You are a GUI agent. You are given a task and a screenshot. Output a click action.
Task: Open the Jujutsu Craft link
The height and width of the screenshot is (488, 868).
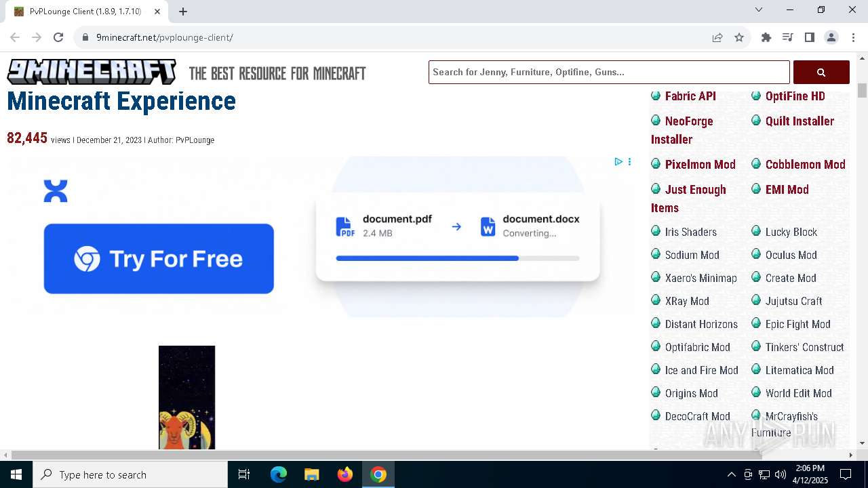click(794, 301)
